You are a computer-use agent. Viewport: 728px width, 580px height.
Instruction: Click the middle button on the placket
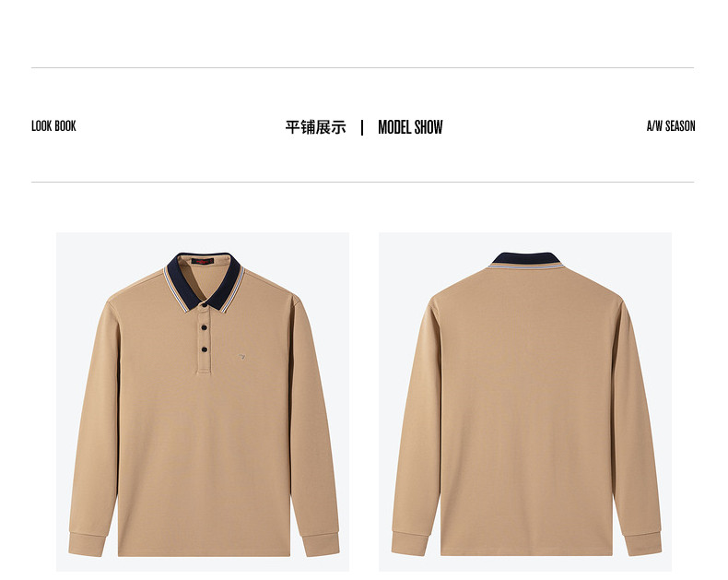(x=204, y=327)
